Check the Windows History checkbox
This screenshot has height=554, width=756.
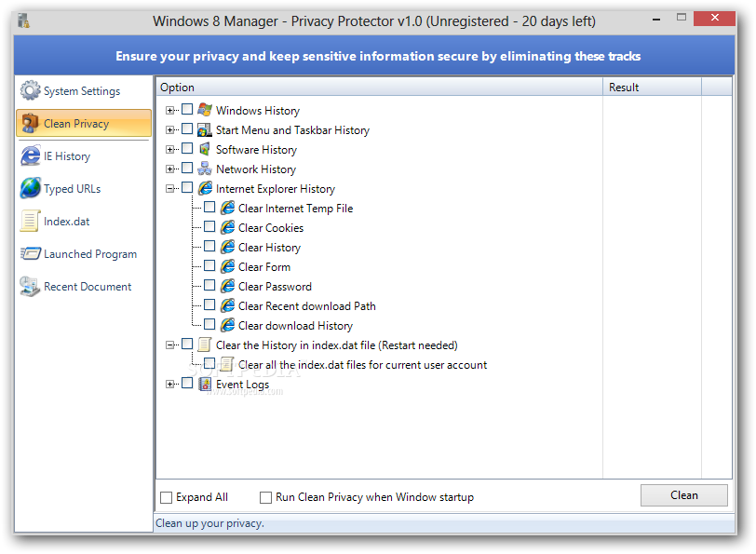click(x=187, y=110)
